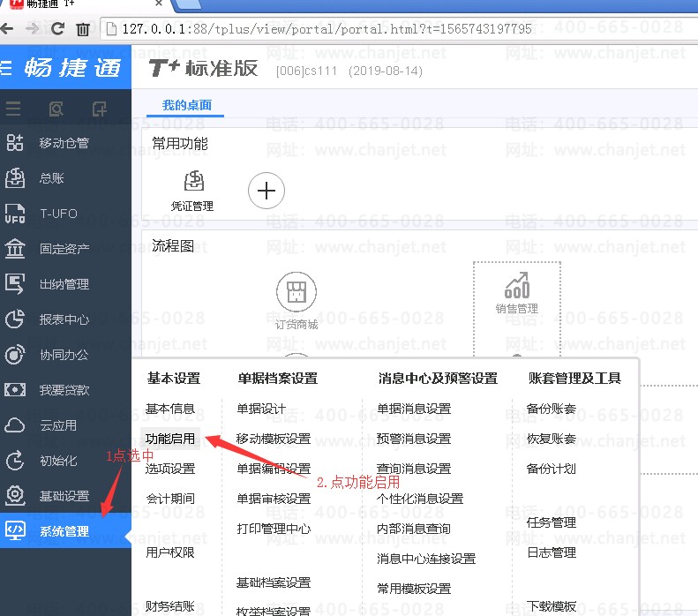The width and height of the screenshot is (698, 616).
Task: Open 消息中心连接设置 link
Action: click(426, 559)
